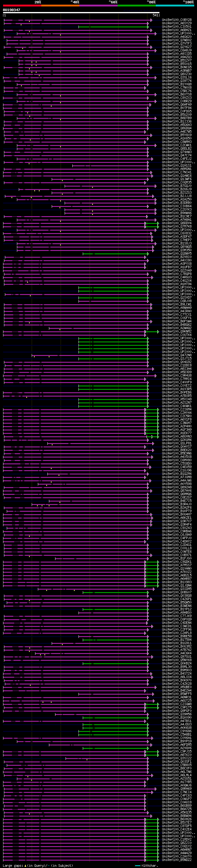
Task: Select the UniRef100_Q3R7X7 label
Action: 176,521
